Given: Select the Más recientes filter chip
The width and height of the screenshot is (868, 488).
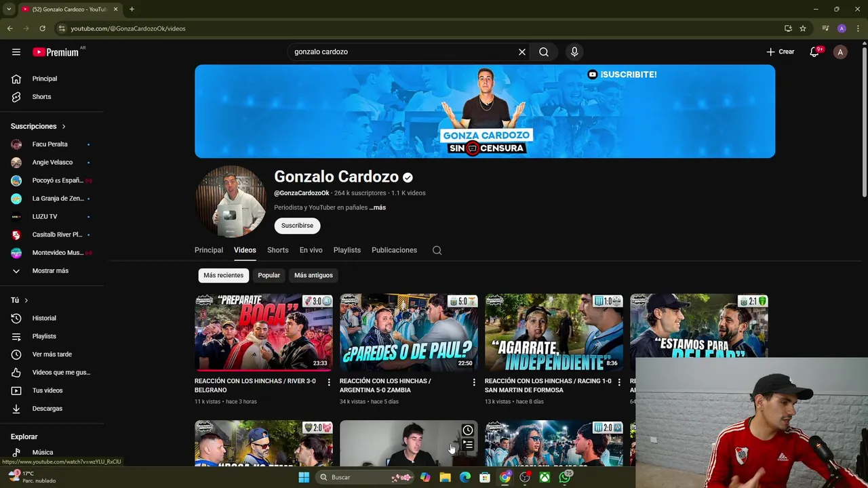Looking at the screenshot, I should pos(223,275).
